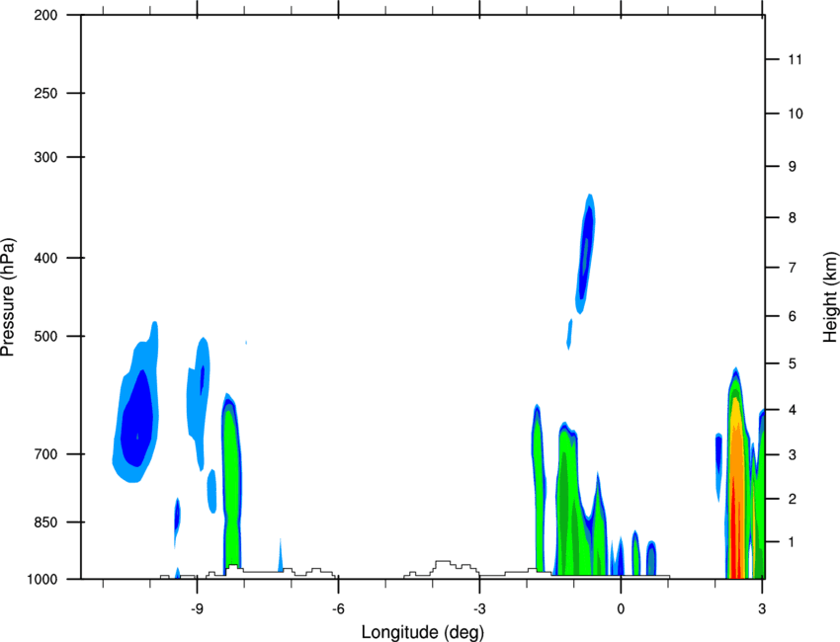
Task: Click pressure tick label 700
Action: click(45, 454)
